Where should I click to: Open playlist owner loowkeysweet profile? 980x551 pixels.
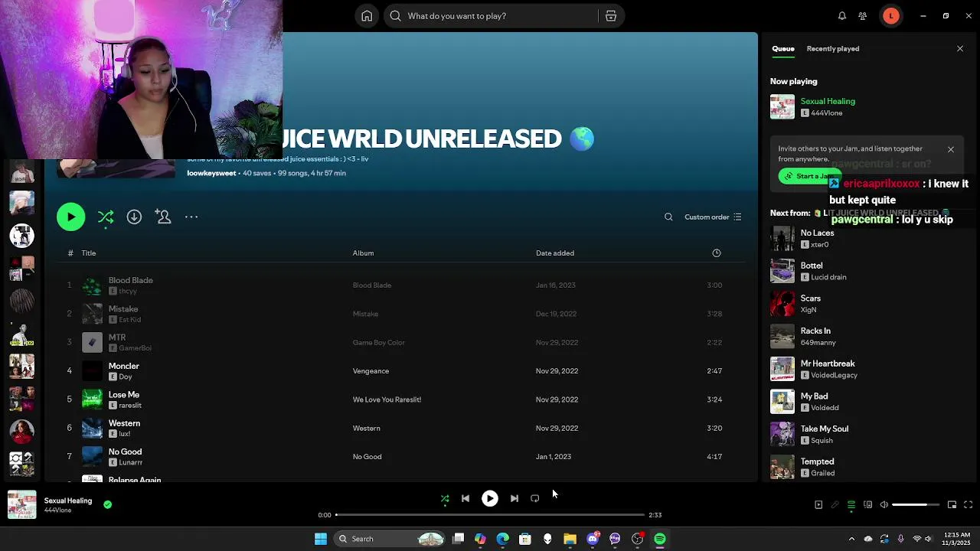coord(211,174)
